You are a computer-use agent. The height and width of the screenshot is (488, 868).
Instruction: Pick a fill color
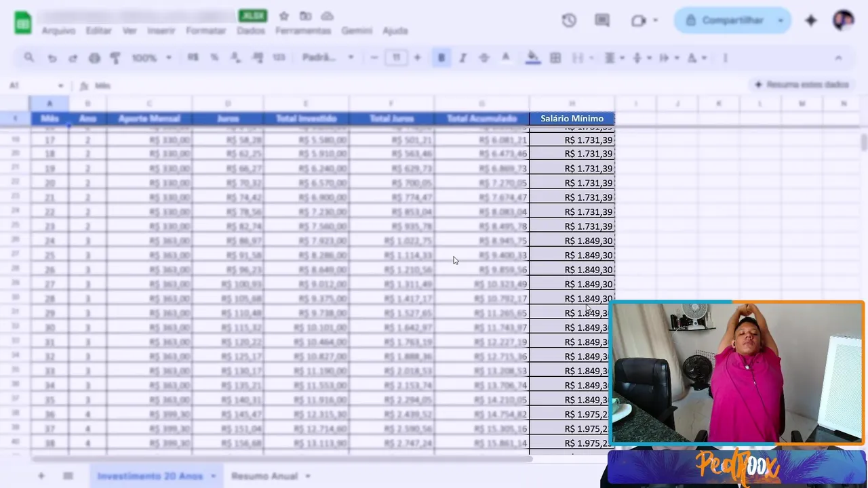533,58
